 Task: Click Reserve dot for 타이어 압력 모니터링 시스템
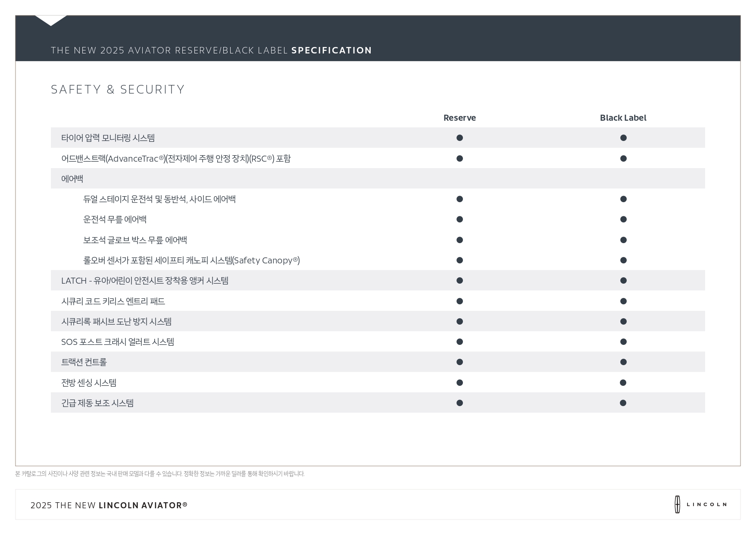tap(459, 138)
